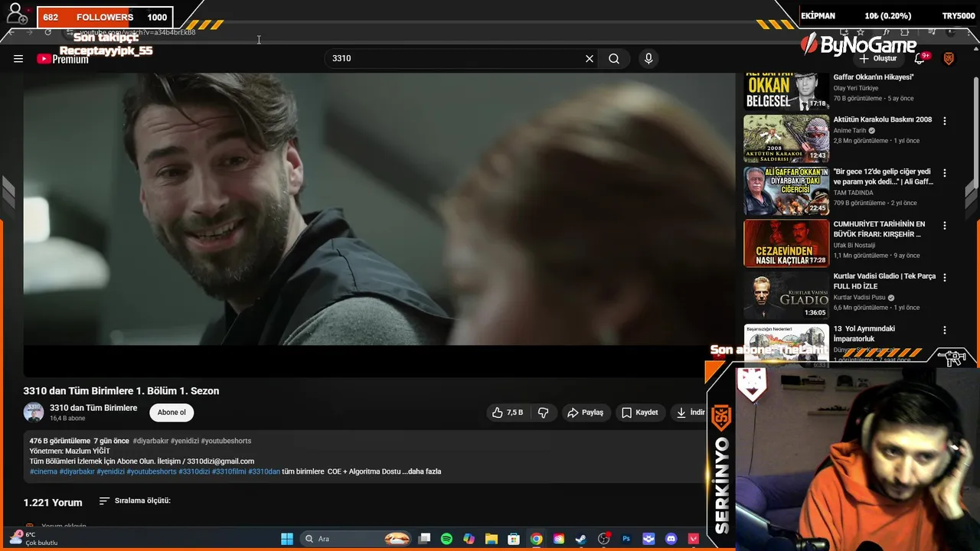Image resolution: width=980 pixels, height=551 pixels.
Task: Open options for Kırşehir firari video
Action: tap(945, 226)
